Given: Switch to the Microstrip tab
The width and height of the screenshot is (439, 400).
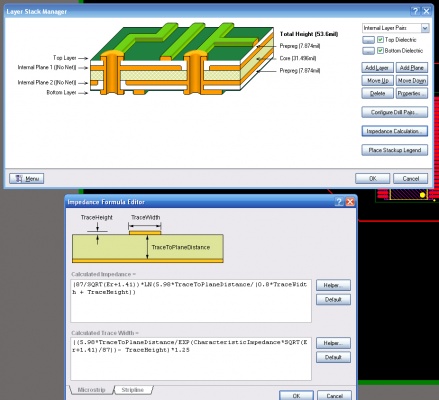Looking at the screenshot, I should click(91, 390).
